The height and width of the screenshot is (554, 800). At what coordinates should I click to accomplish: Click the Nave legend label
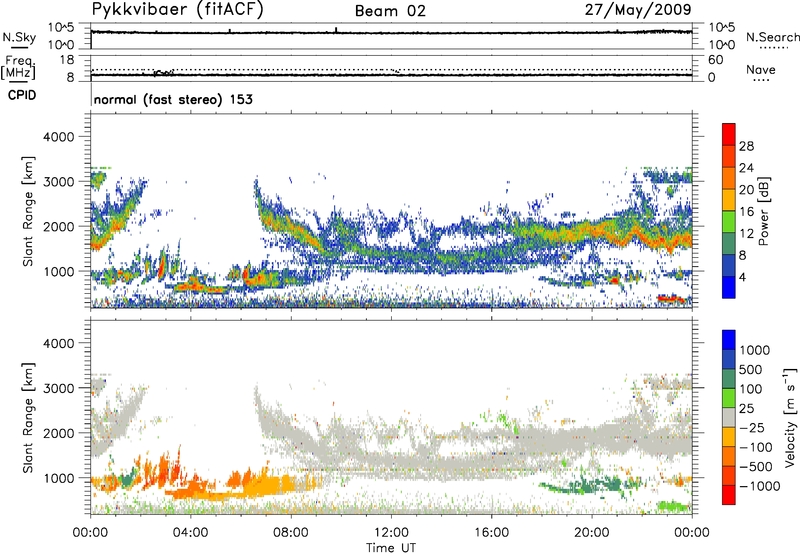tap(761, 69)
